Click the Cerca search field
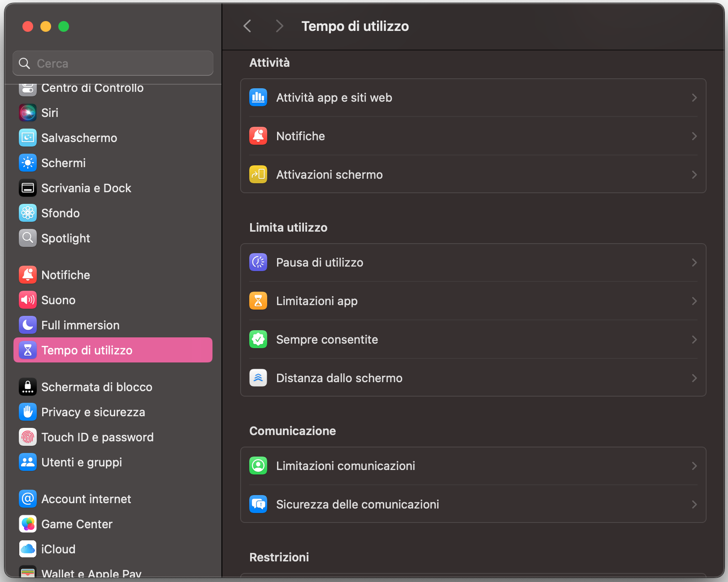728x582 pixels. pyautogui.click(x=113, y=63)
